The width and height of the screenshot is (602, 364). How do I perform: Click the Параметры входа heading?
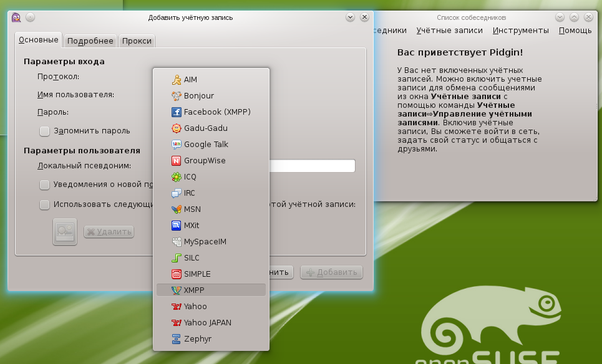(64, 62)
